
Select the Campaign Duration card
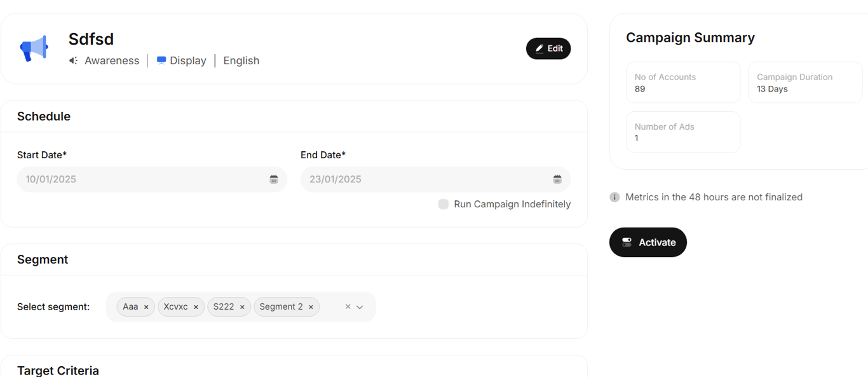[804, 83]
